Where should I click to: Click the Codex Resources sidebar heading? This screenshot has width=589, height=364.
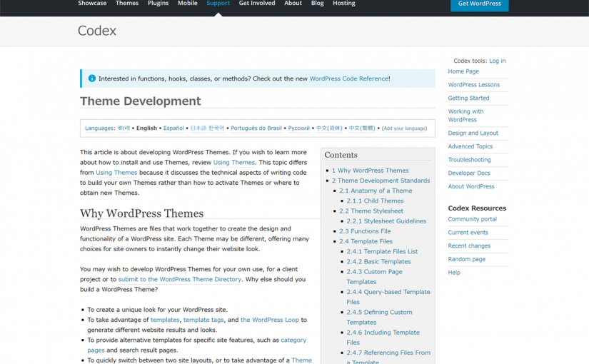click(x=477, y=208)
